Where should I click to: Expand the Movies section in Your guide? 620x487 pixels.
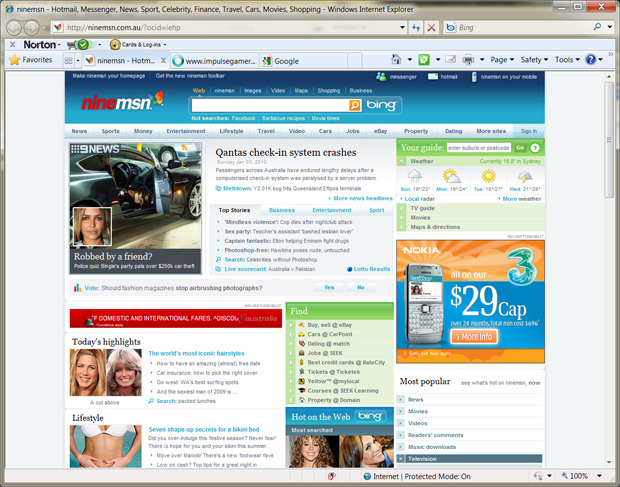pos(402,218)
